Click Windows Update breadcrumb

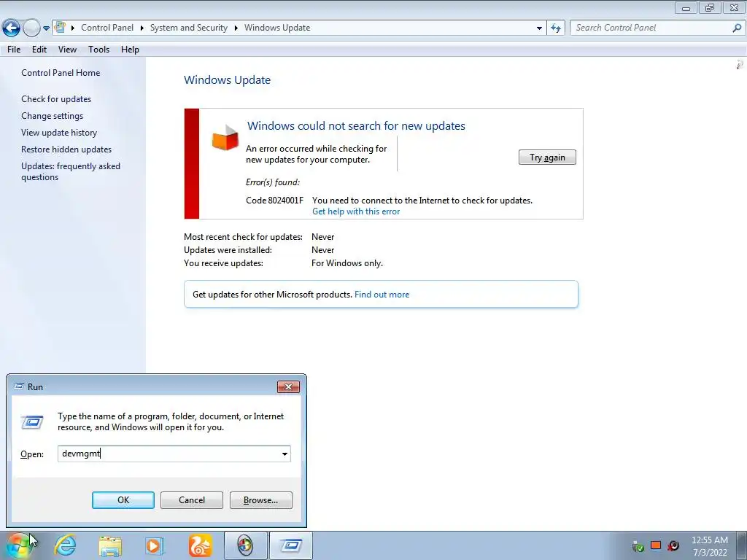277,28
